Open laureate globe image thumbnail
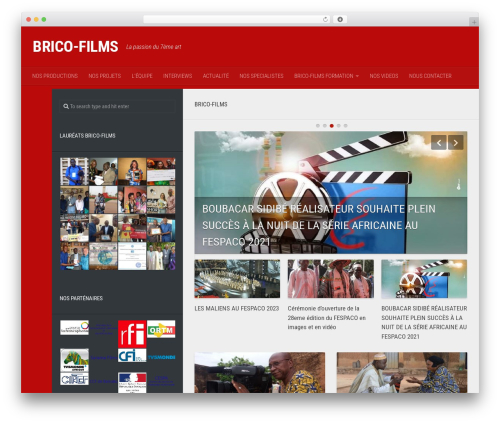This screenshot has height=423, width=500. (x=103, y=256)
